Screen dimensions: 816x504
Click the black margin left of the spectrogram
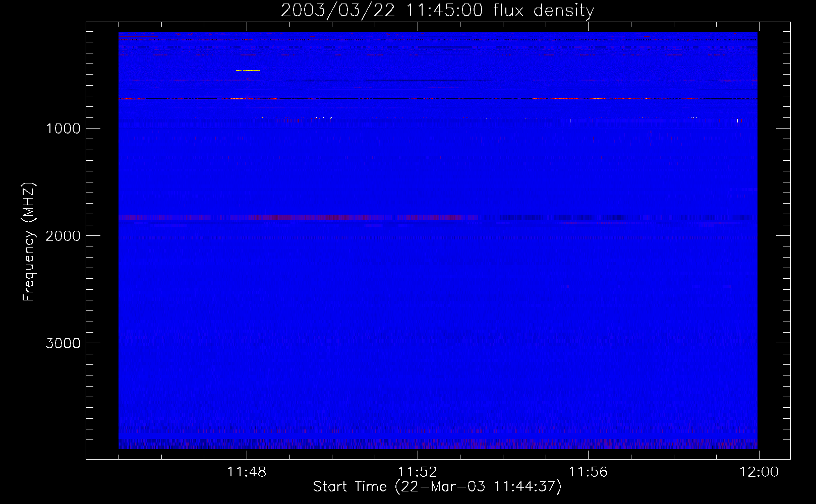(x=102, y=242)
